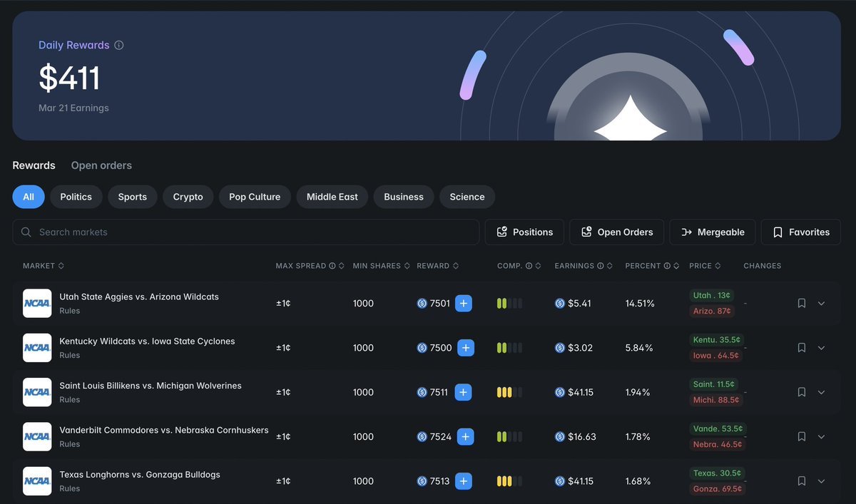856x504 pixels.
Task: Open Rules for Texas vs. Gonzaga
Action: 69,489
